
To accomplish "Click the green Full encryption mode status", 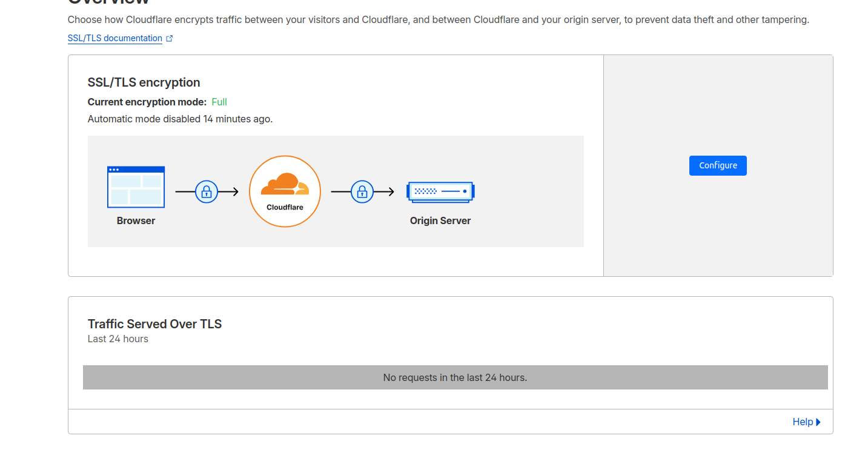I will coord(219,102).
